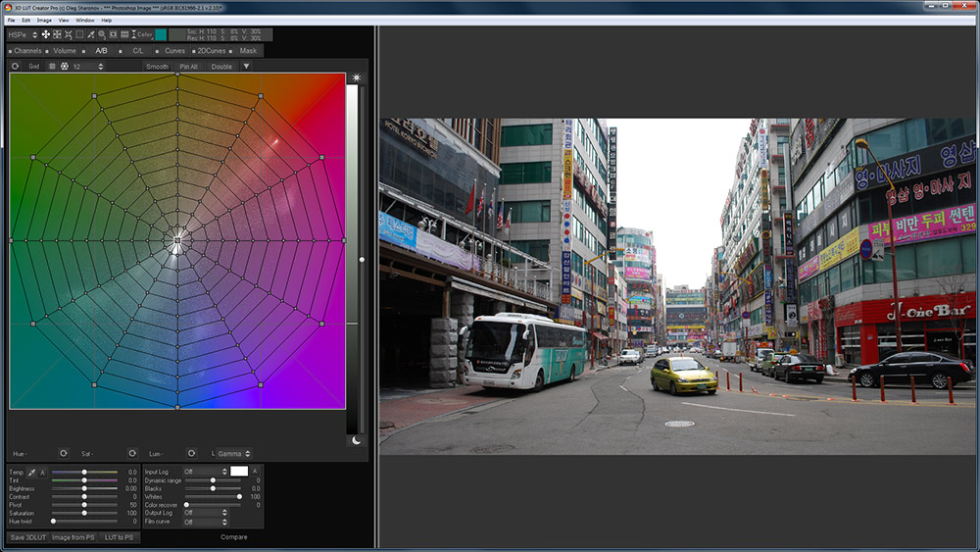This screenshot has height=552, width=980.
Task: Click the reset grid circular arrow icon
Action: pyautogui.click(x=15, y=67)
